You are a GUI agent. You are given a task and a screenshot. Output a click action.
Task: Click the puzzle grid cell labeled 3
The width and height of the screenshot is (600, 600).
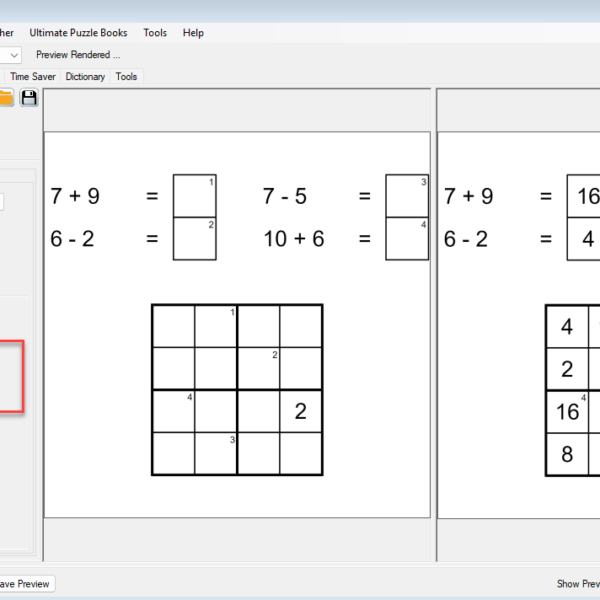click(x=216, y=454)
